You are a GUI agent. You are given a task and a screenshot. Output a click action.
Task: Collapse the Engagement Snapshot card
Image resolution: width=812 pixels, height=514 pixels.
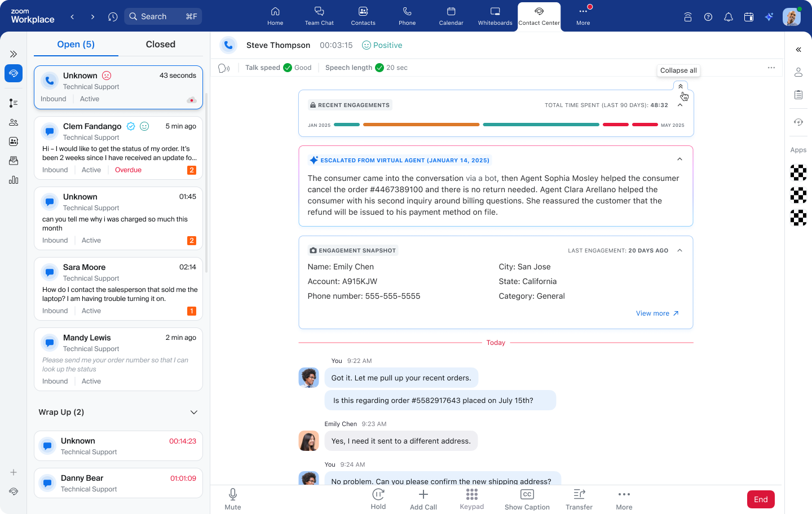pyautogui.click(x=679, y=250)
